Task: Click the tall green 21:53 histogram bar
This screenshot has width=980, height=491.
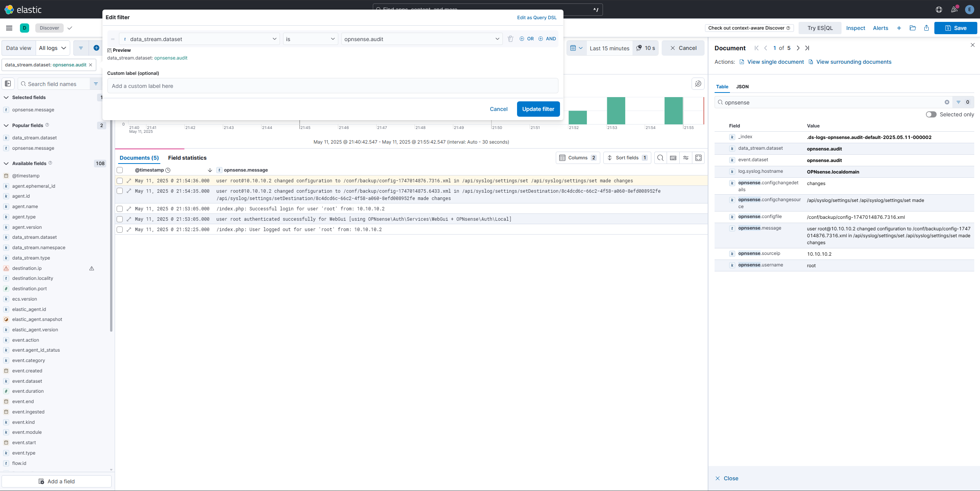Action: coord(616,111)
